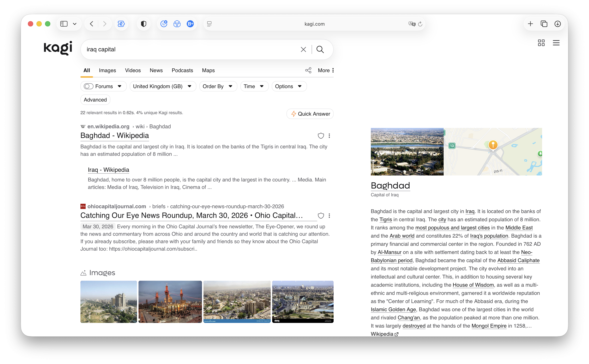This screenshot has height=364, width=589.
Task: Open the Images section heading
Action: click(x=102, y=273)
